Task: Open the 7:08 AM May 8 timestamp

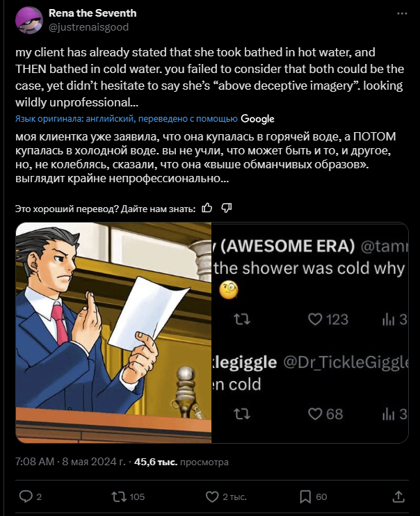Action: point(71,462)
